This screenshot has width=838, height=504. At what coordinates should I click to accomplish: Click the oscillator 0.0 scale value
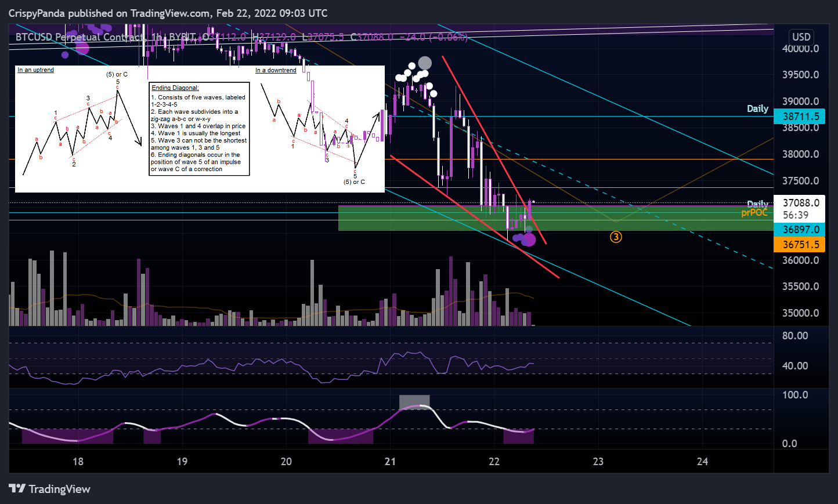click(789, 444)
